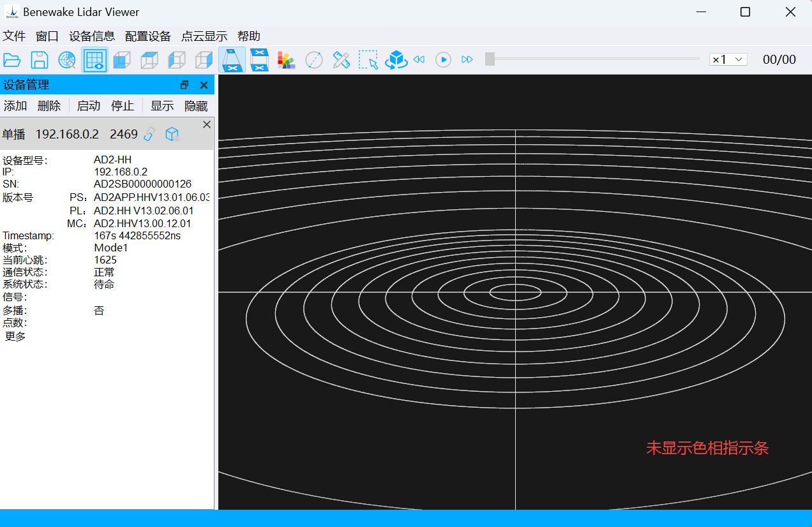Toggle the grid visibility eye button

pyautogui.click(x=94, y=60)
